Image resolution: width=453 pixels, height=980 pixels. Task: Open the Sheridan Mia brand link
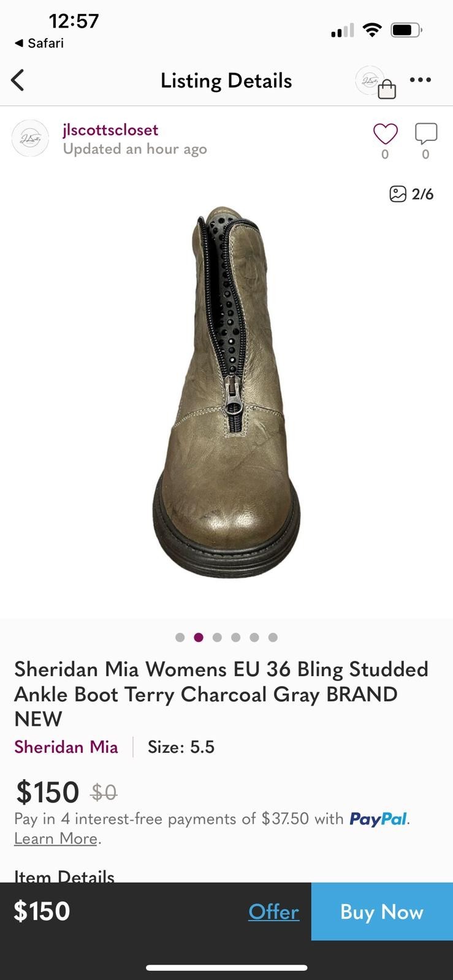tap(66, 747)
